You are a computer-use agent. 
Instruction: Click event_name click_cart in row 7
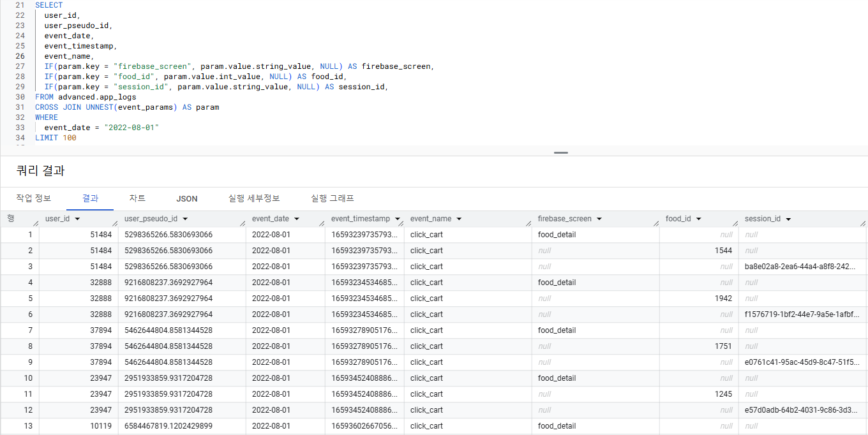426,330
